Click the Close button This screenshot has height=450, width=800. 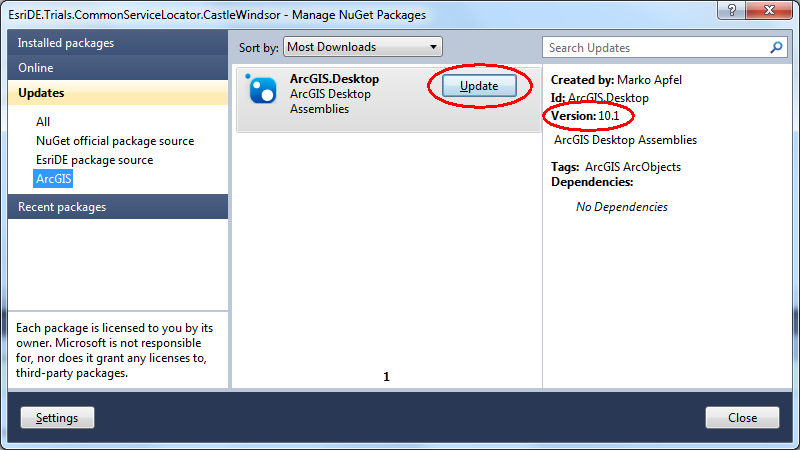(742, 418)
